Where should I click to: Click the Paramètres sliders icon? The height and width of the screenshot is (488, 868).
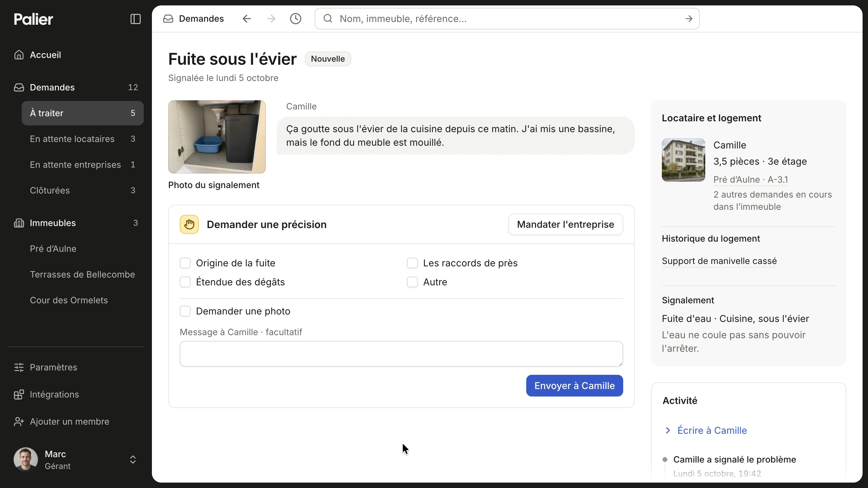point(19,367)
